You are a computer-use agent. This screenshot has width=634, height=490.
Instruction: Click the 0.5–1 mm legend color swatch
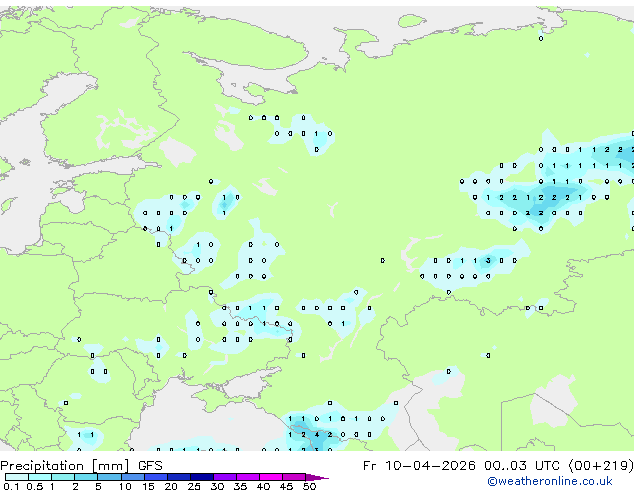(40, 477)
